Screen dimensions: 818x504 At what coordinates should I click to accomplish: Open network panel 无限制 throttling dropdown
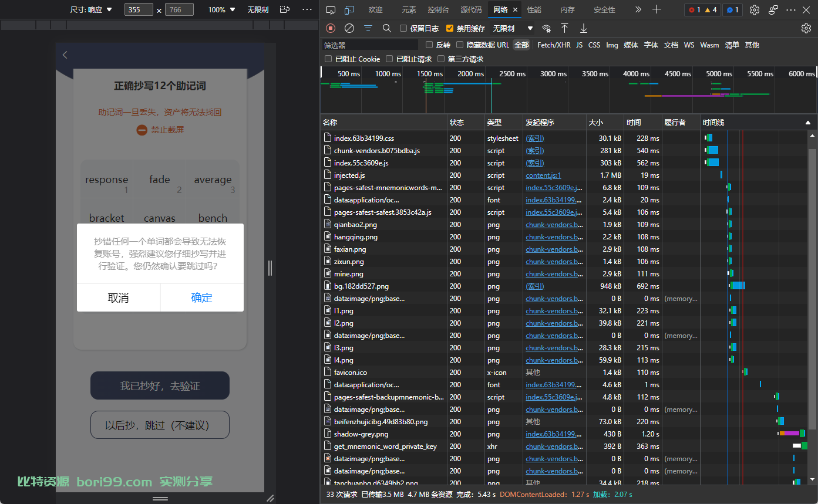(513, 28)
